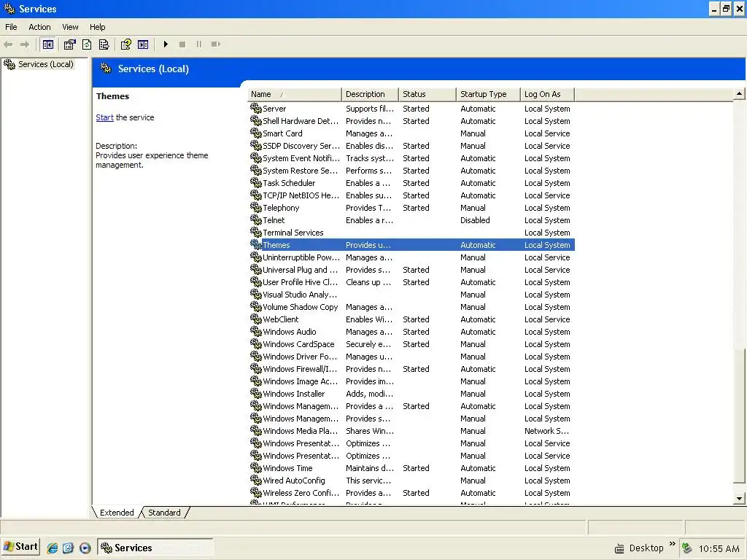Sort by the Log On As column header
The image size is (747, 560).
tap(547, 94)
